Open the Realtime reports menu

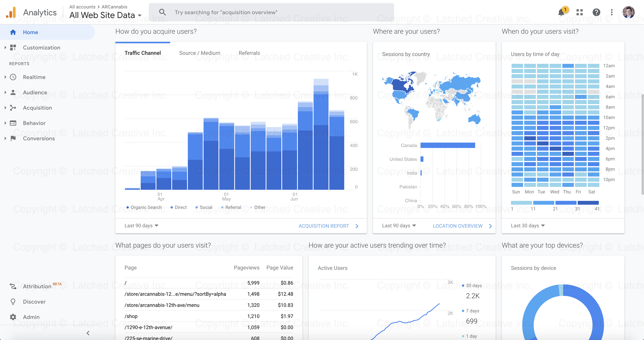(x=34, y=77)
